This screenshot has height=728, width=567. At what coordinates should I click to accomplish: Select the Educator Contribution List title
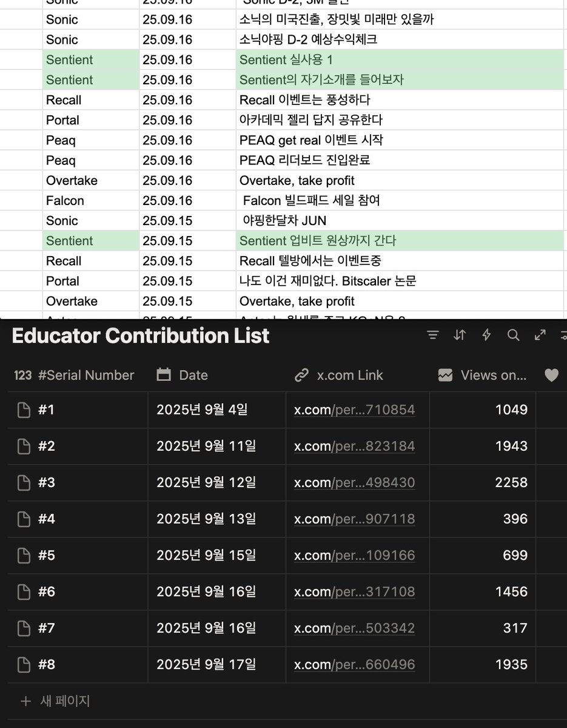tap(141, 335)
